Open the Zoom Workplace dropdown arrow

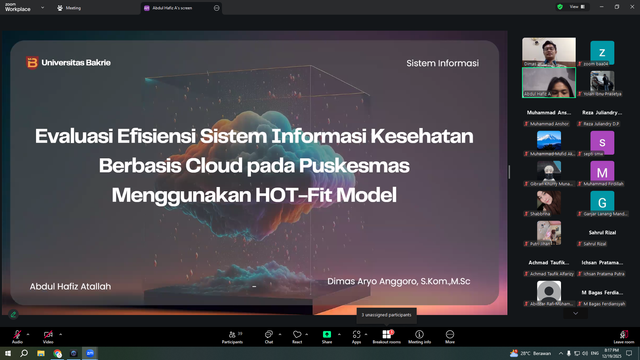pos(42,7)
